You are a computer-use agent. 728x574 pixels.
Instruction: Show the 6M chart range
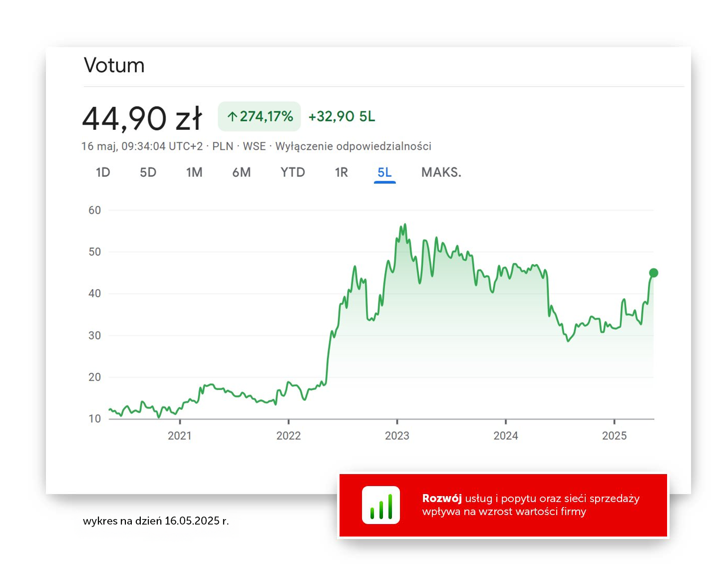click(241, 172)
